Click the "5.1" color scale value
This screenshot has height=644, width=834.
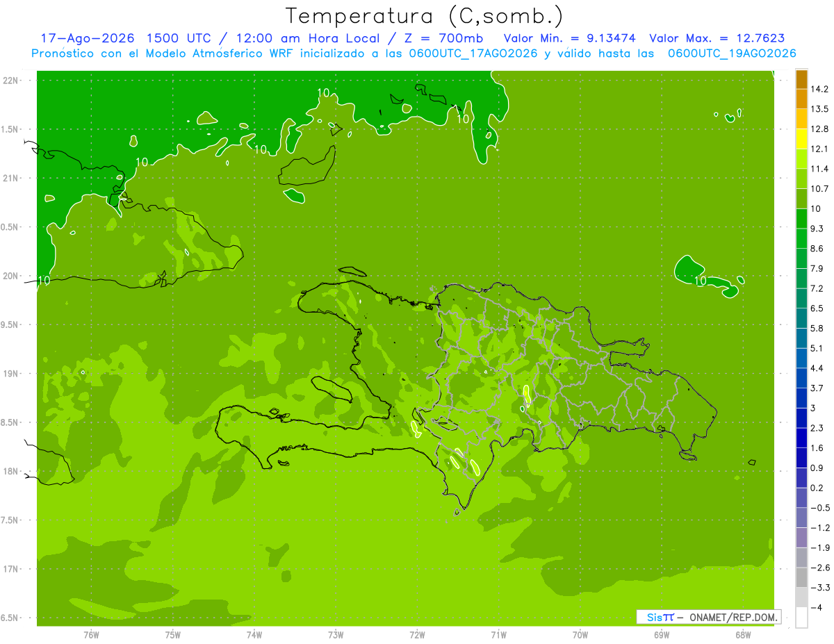click(817, 348)
